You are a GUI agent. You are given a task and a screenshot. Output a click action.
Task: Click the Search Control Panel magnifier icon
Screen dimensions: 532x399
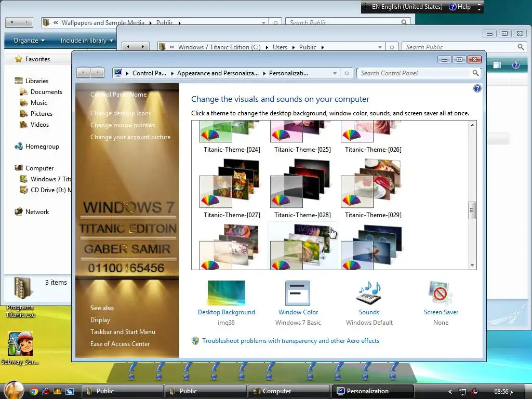click(475, 73)
